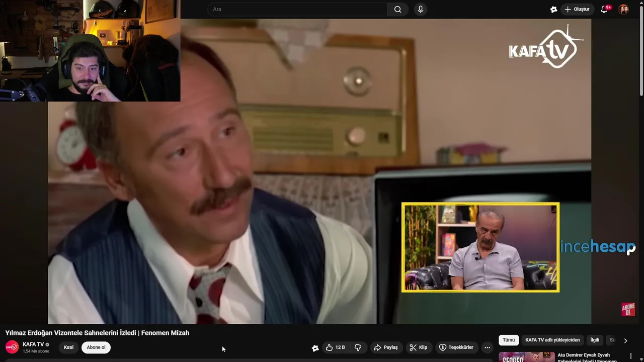Click the search magnifier button

pyautogui.click(x=397, y=9)
